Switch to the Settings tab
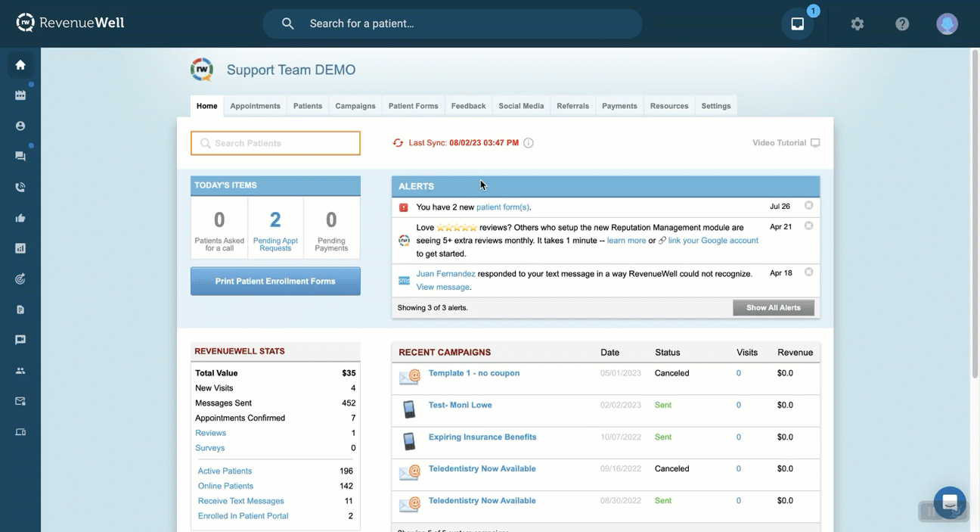The height and width of the screenshot is (532, 980). click(716, 106)
